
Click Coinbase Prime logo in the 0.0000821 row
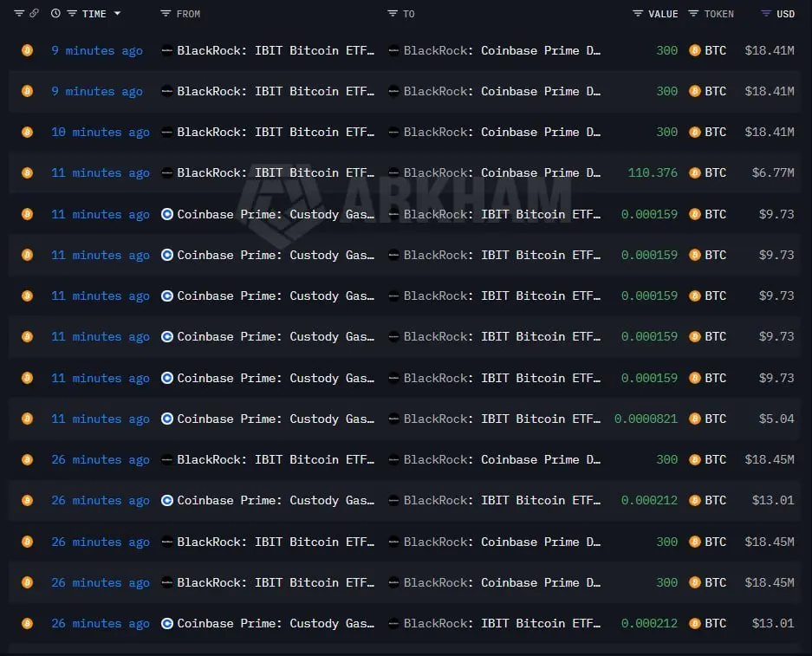pyautogui.click(x=166, y=419)
